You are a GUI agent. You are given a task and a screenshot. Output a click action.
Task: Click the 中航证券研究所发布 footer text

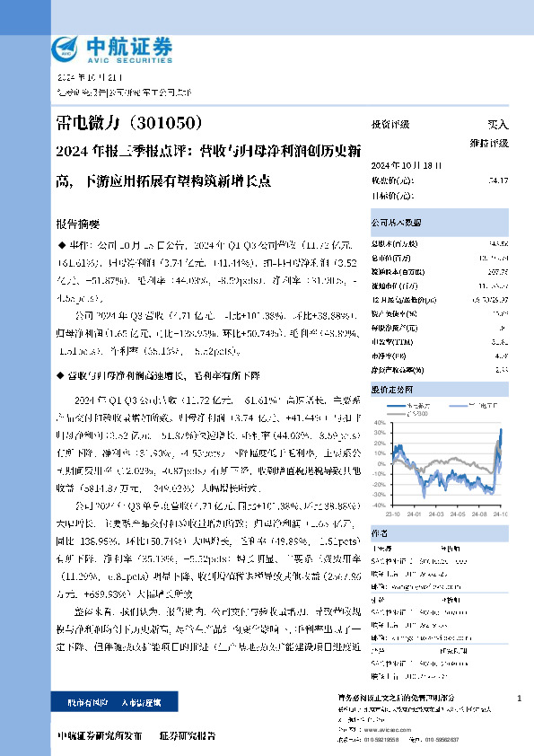100,735
